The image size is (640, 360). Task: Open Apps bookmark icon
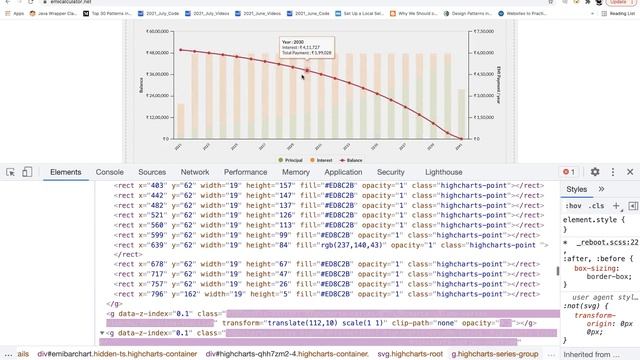tap(15, 13)
